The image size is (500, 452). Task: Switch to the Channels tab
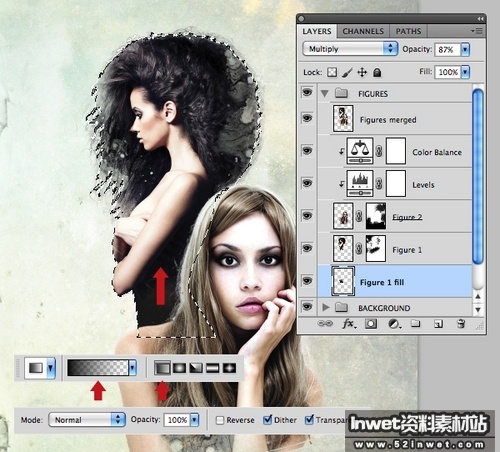[x=363, y=31]
